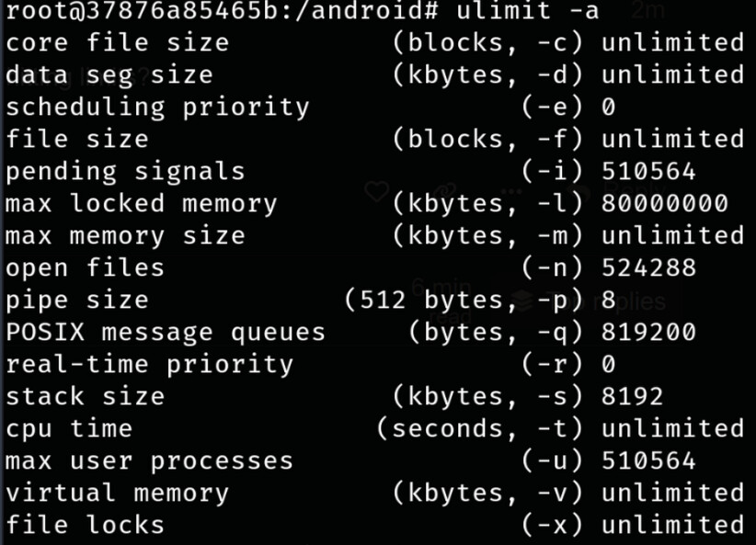
Task: Click the faint heart like icon
Action: (377, 191)
